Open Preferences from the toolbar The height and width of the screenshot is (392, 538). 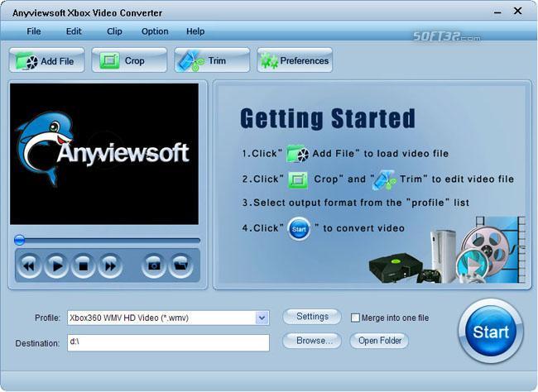click(295, 60)
